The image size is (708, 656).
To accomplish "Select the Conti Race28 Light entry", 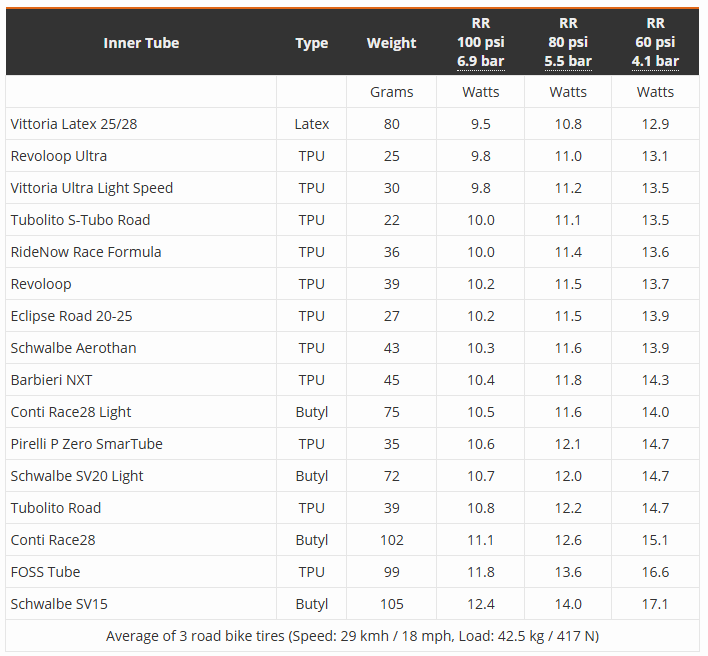I will click(71, 412).
